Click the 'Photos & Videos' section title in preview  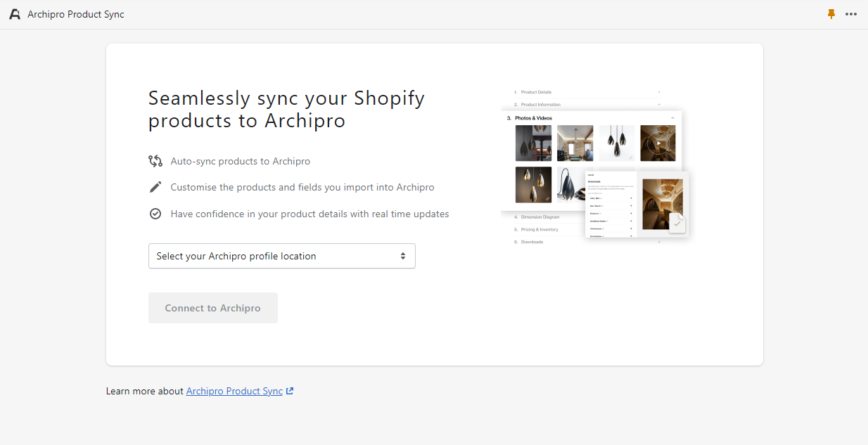[533, 118]
